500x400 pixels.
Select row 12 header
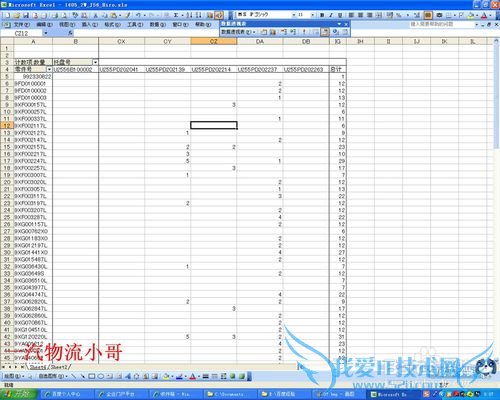[7, 126]
